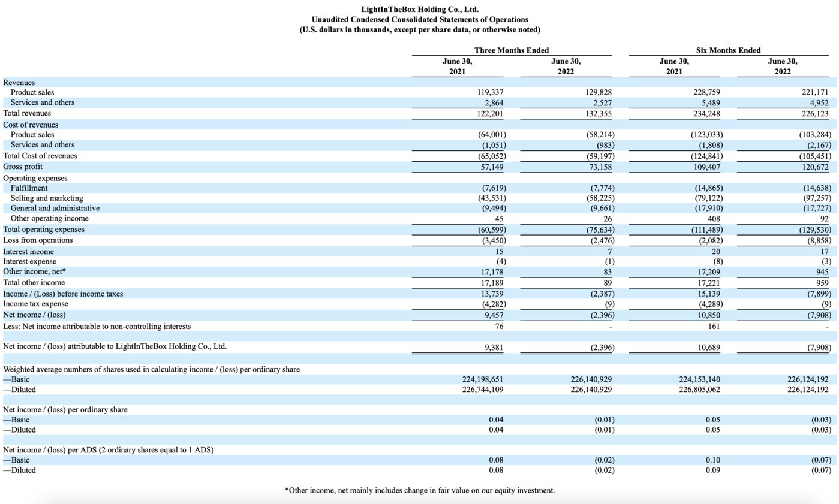Click Total revenues value 132,355
The width and height of the screenshot is (839, 504).
coord(599,114)
